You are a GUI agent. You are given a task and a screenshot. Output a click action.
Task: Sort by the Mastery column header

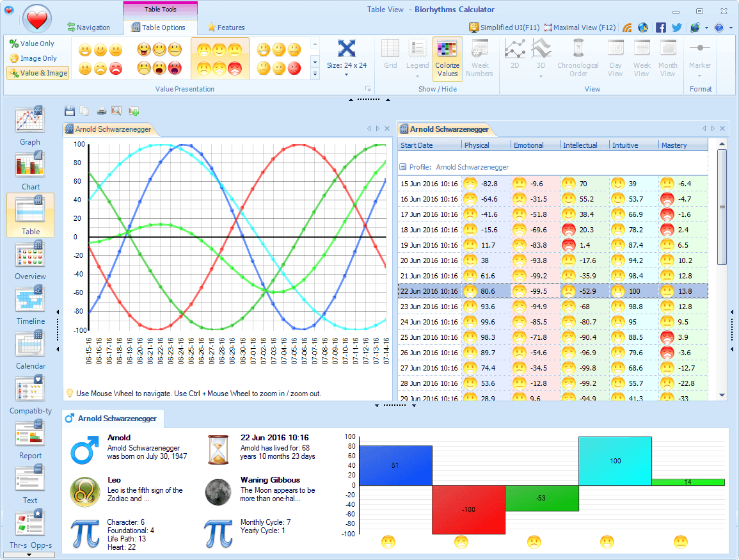(683, 145)
